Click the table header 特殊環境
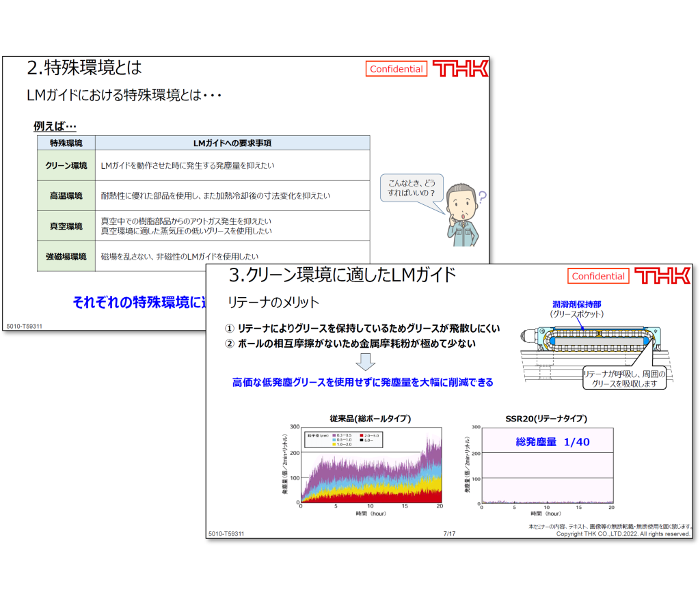Viewport: 700px width, 595px height. point(66,143)
